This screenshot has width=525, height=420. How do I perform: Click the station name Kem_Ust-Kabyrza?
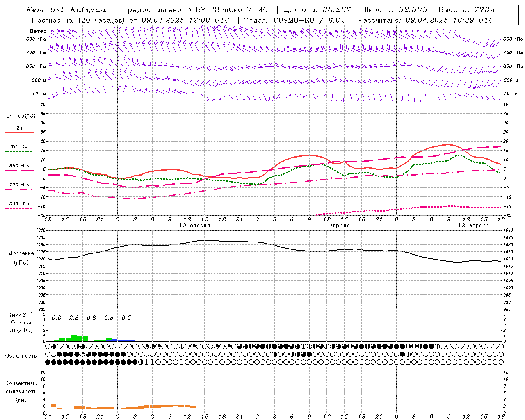(66, 10)
